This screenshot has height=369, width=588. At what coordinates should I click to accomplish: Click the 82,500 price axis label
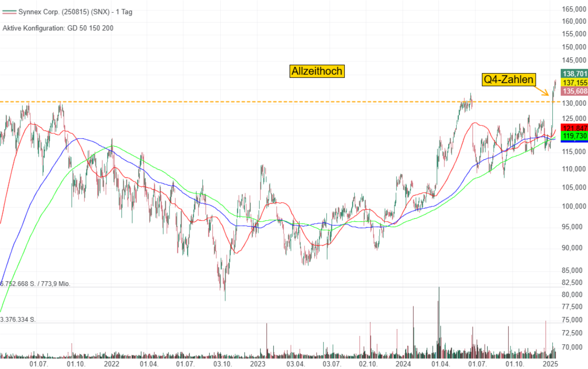572,283
